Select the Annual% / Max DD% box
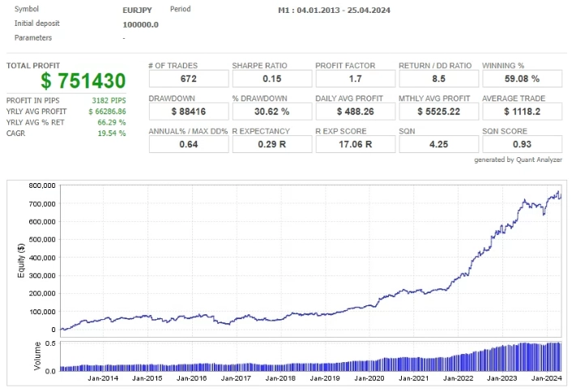 point(188,144)
